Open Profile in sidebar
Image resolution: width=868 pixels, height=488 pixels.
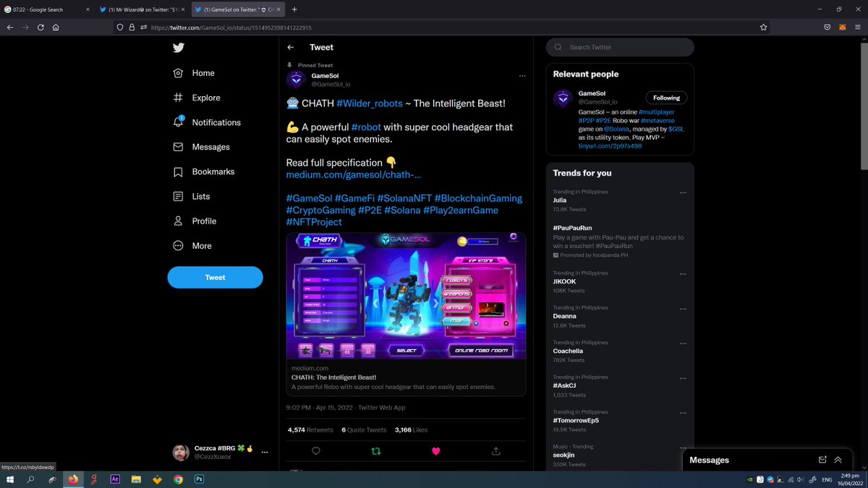[195, 221]
